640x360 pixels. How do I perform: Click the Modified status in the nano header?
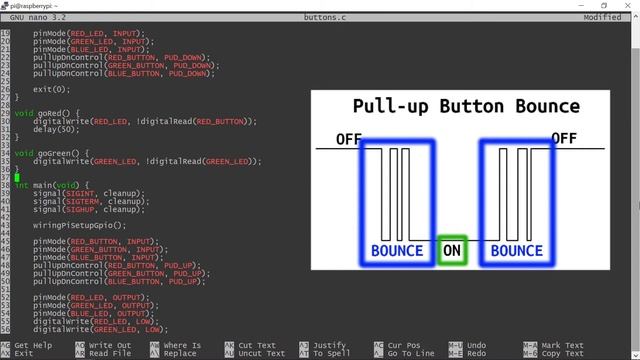(x=602, y=17)
